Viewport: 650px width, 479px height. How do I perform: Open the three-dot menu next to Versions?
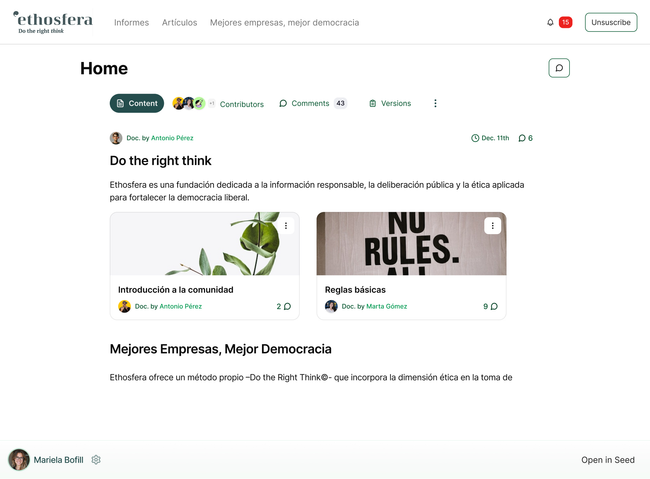(435, 103)
